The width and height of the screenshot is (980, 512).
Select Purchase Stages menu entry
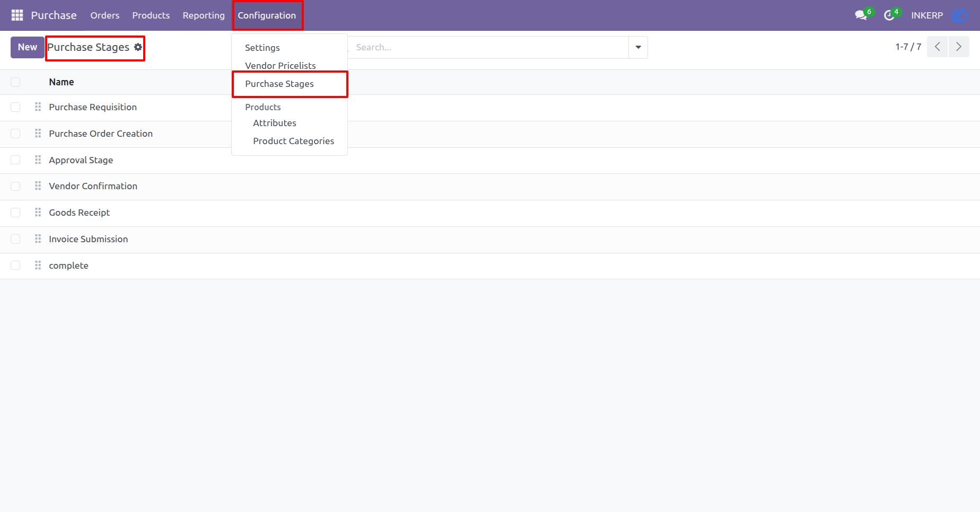[290, 84]
